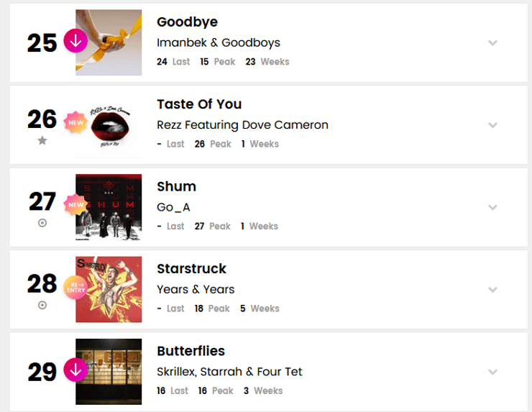
Task: Expand the Shum chart row chevron
Action: click(x=492, y=208)
